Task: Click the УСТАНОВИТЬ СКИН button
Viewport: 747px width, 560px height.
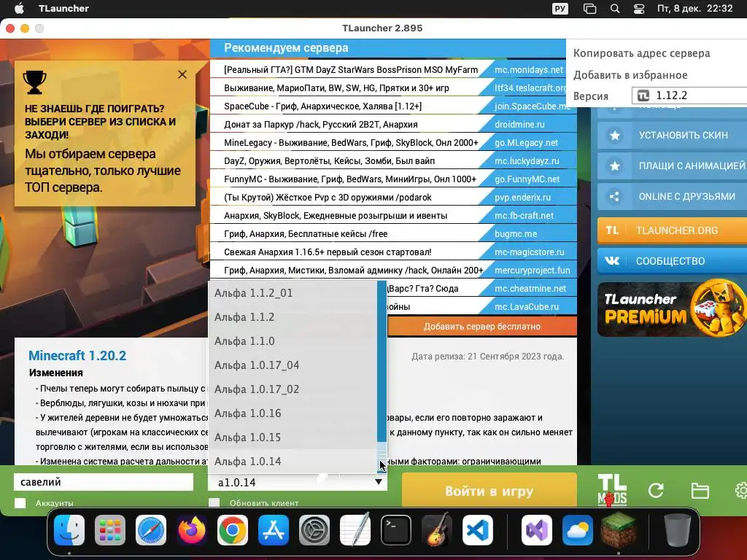Action: click(x=672, y=135)
